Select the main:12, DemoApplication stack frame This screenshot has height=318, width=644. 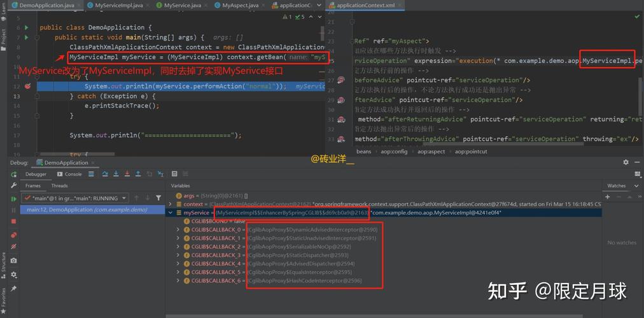(x=93, y=210)
